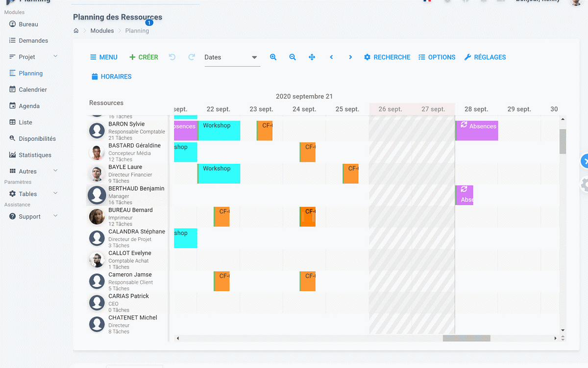
Task: Click the CRÉER button
Action: tap(144, 57)
